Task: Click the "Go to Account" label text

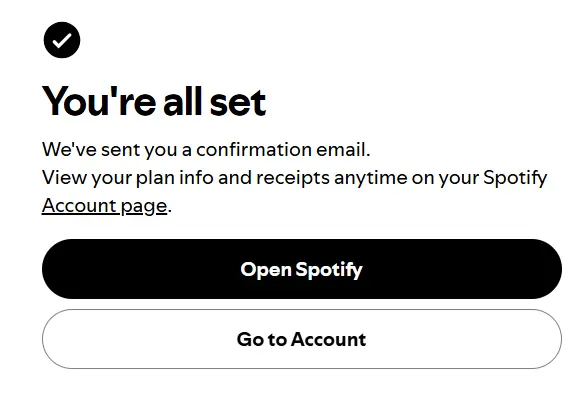Action: 302,339
